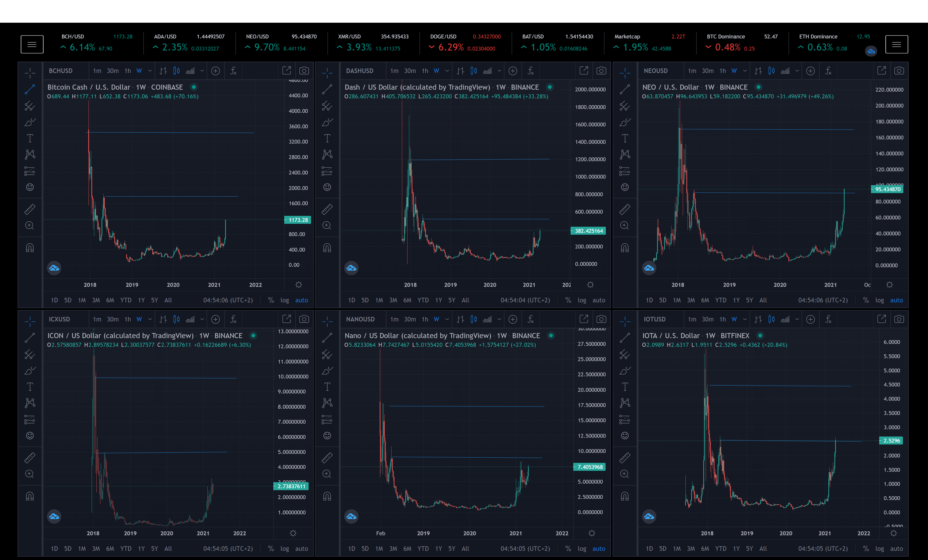928x560 pixels.
Task: Expand the chart type dropdown on NANOUSD chart
Action: pyautogui.click(x=499, y=319)
